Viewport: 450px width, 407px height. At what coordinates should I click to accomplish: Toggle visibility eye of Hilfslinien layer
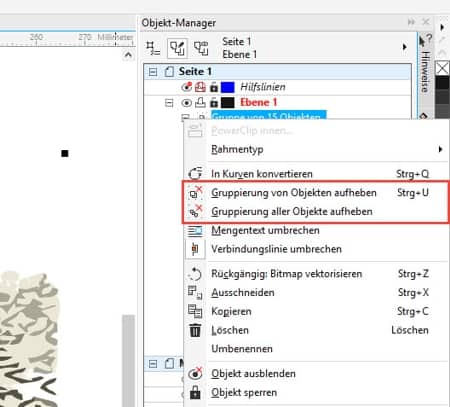[x=187, y=87]
